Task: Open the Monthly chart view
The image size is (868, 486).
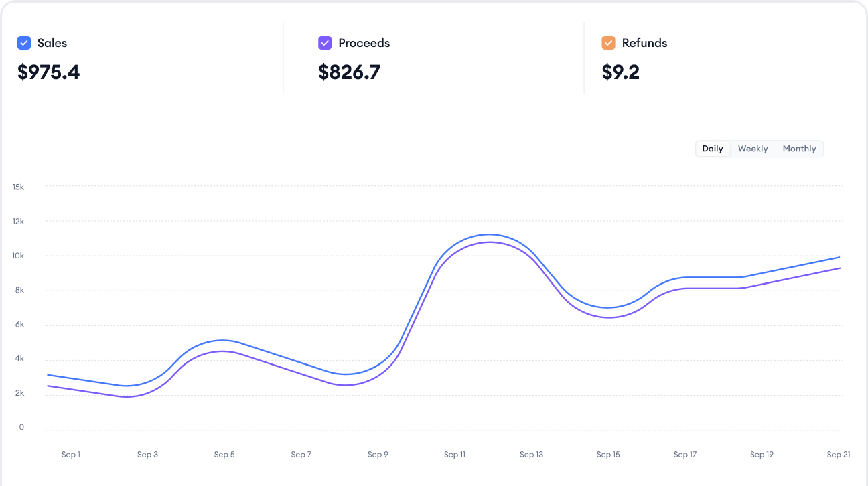Action: click(x=799, y=148)
